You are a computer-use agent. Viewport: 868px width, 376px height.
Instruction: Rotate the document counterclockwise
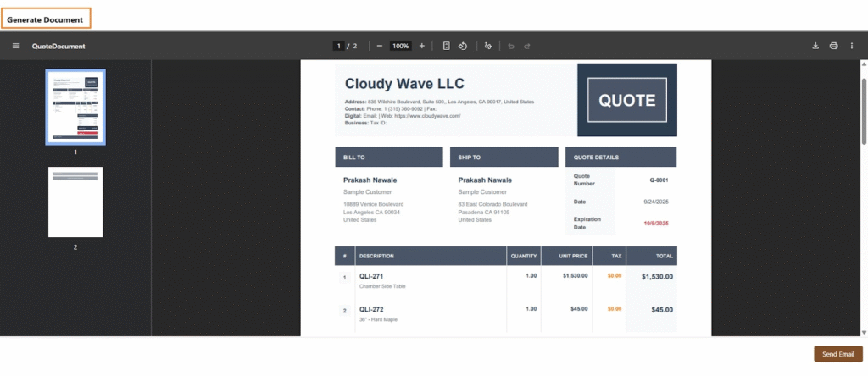coord(463,46)
